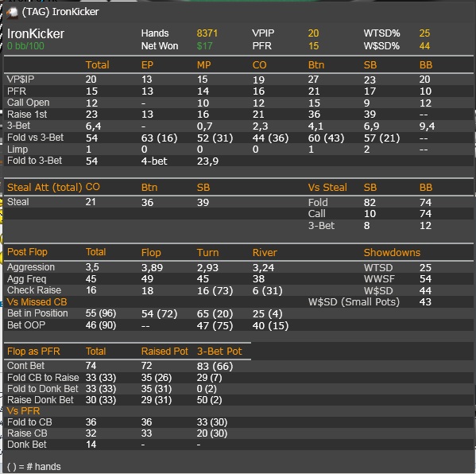Click the Vs Steal section header
Image resolution: width=476 pixels, height=474 pixels.
(x=327, y=187)
